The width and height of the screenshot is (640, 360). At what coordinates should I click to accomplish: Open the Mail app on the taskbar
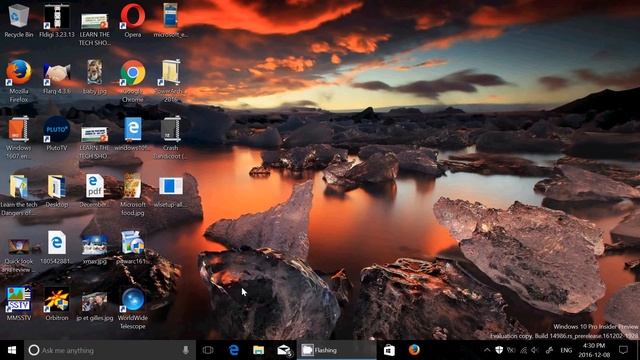tap(284, 350)
